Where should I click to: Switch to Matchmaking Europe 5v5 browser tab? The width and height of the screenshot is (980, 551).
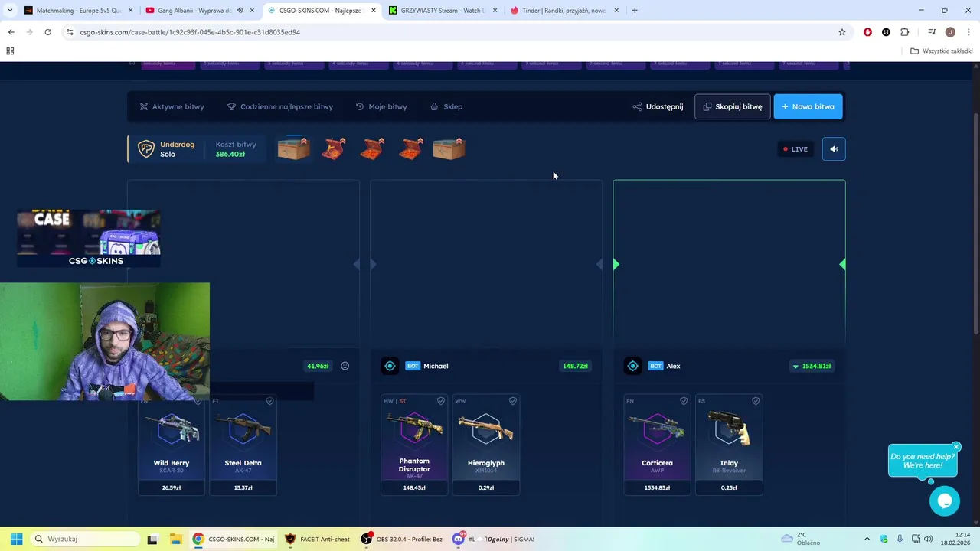click(x=77, y=11)
